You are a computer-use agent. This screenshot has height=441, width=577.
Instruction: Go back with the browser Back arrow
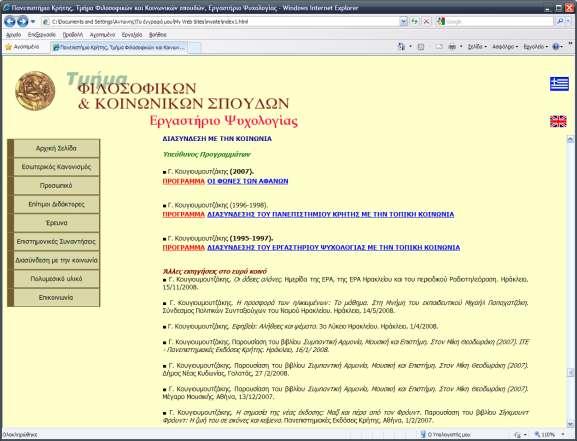(10, 22)
